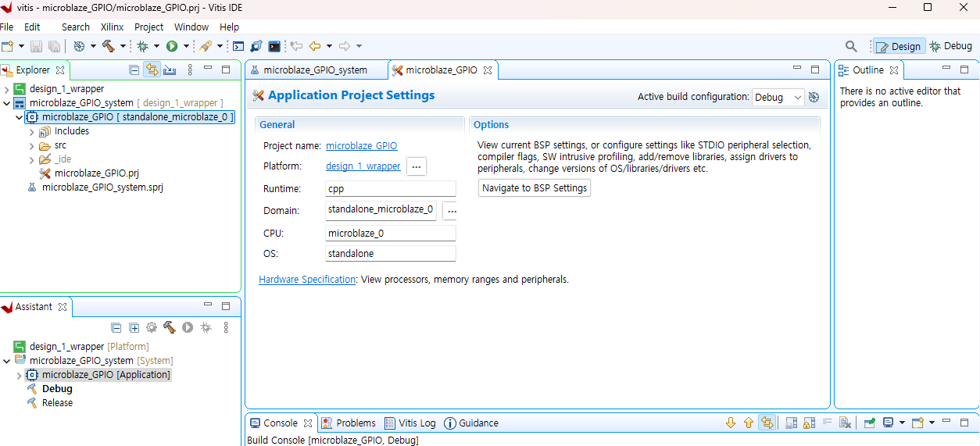Click the microblaze_GPIO project name link

click(361, 145)
